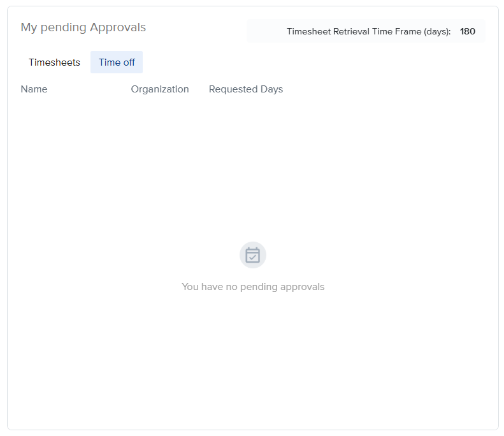Image resolution: width=504 pixels, height=436 pixels.
Task: Select the Time off tab
Action: [117, 62]
